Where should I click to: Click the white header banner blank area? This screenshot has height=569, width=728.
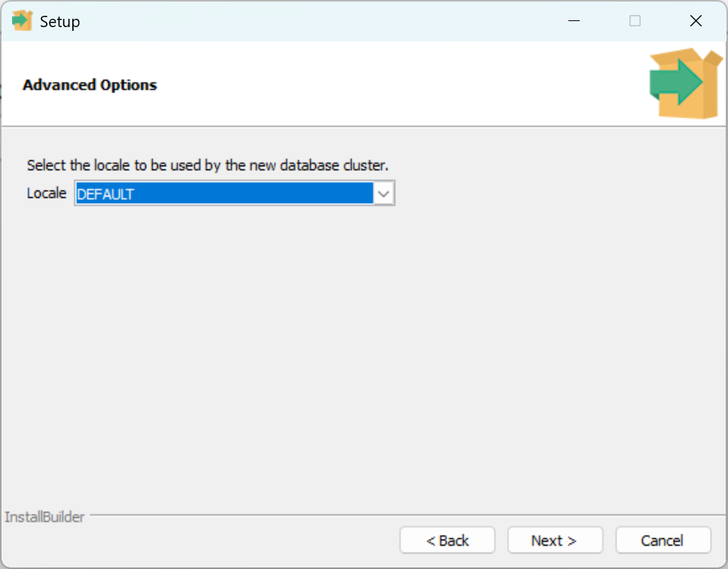(391, 84)
